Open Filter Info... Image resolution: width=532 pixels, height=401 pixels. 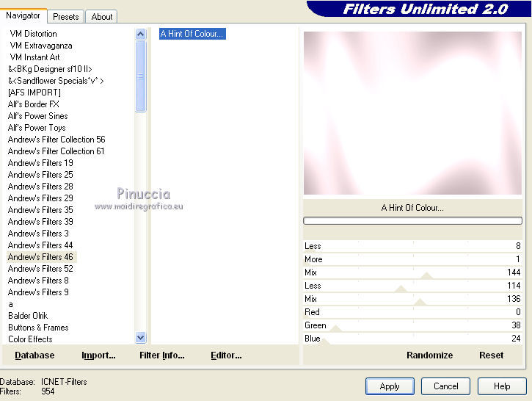point(162,355)
